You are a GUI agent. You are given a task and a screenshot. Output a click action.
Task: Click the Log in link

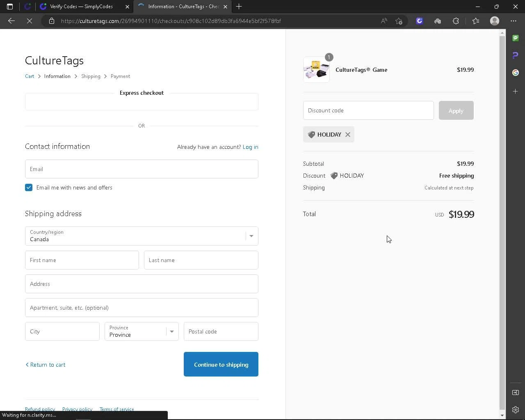click(x=250, y=147)
